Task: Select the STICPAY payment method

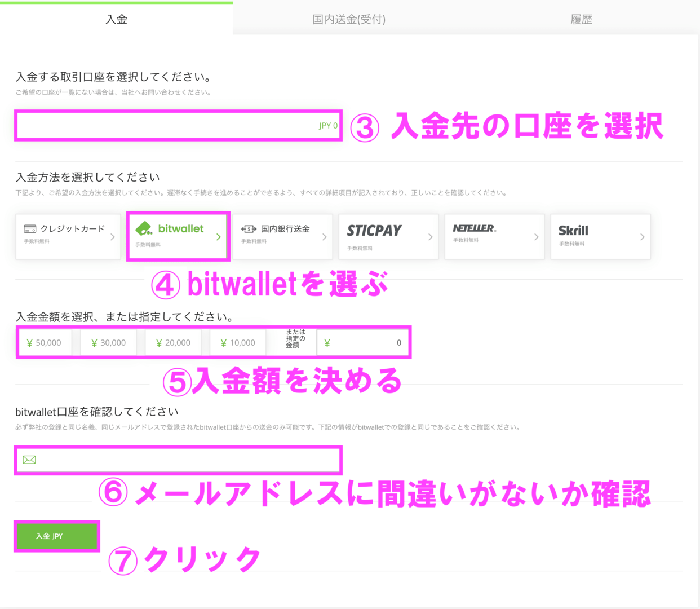Action: 389,236
